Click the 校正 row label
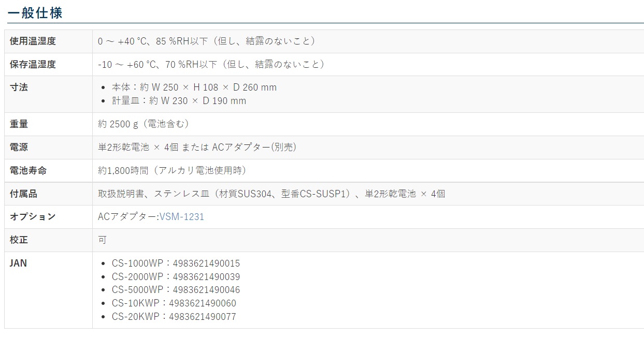Viewport: 644px width, 338px height. (19, 240)
